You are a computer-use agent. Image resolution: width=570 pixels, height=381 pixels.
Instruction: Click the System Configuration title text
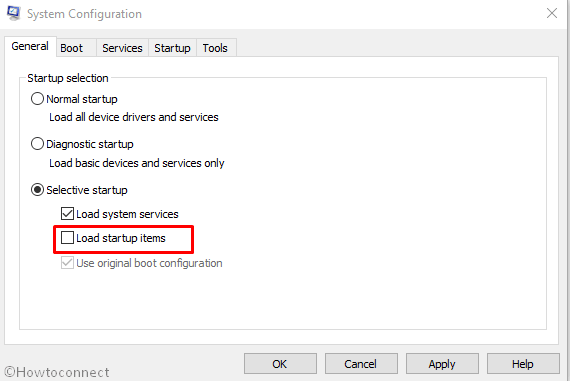pos(84,14)
